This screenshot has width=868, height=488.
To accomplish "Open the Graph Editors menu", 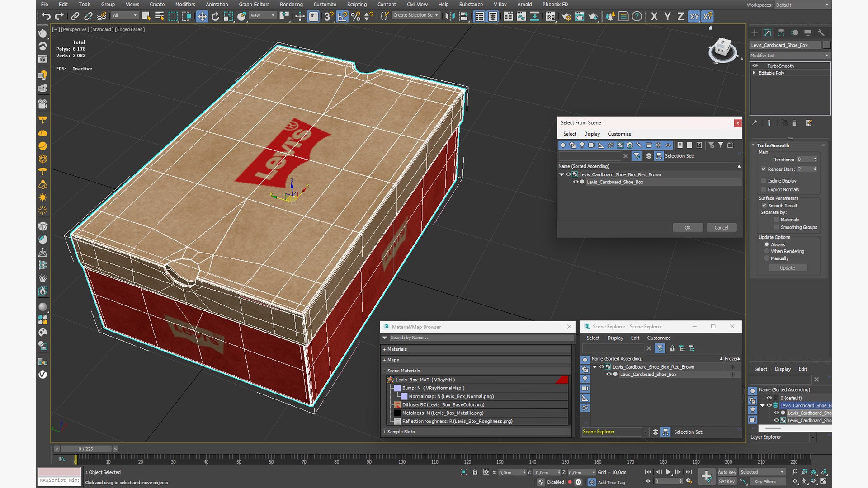I will 254,5.
